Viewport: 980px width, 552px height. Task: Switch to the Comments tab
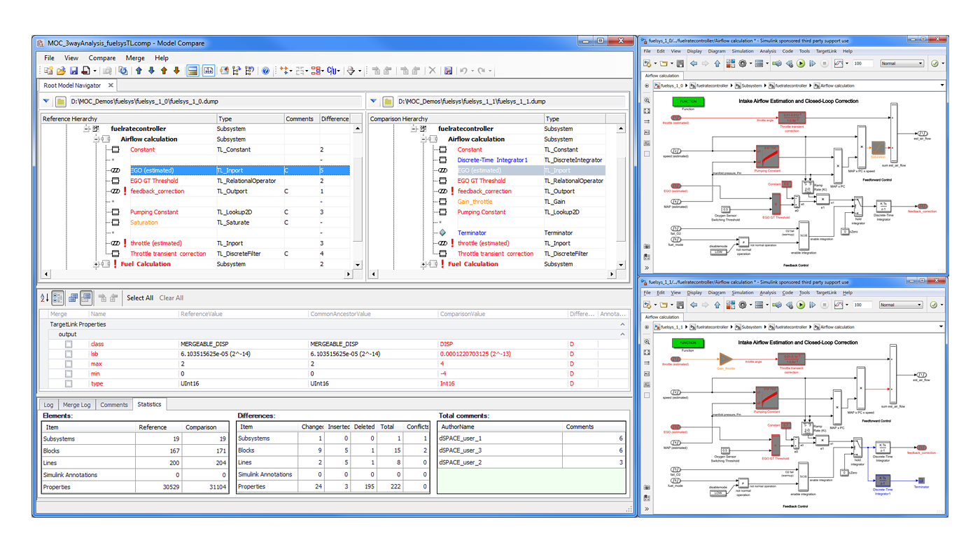[x=113, y=405]
